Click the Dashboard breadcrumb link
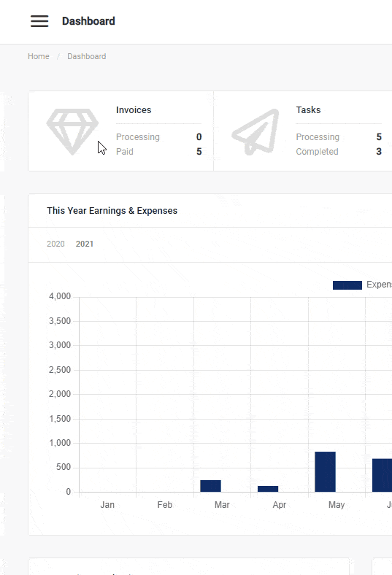Image resolution: width=392 pixels, height=575 pixels. click(x=87, y=56)
